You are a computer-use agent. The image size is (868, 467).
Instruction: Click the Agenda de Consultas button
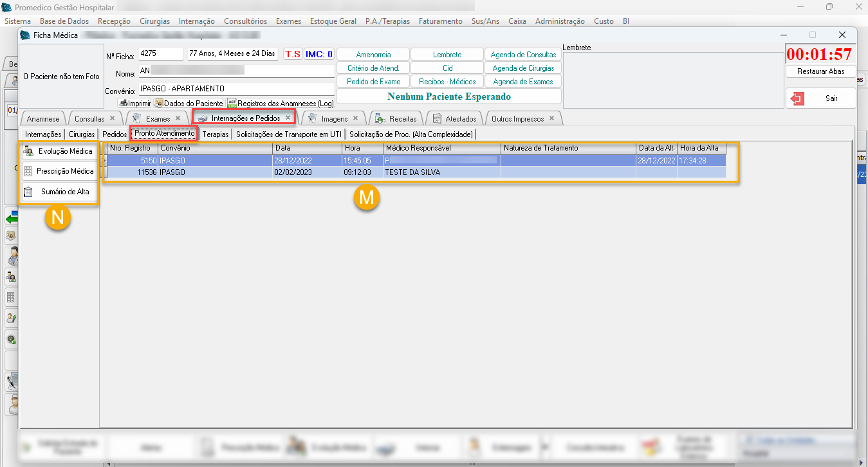[523, 55]
